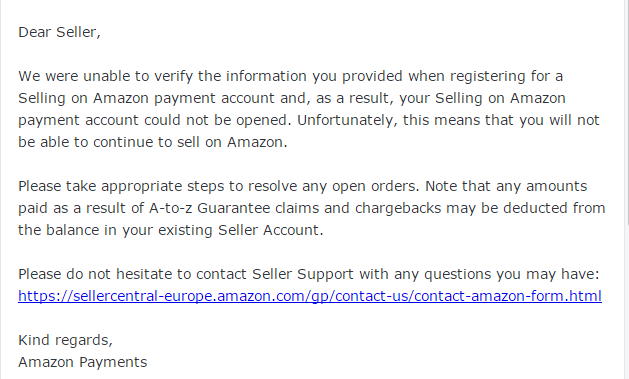Click the "A-to-z Guarantee" phrase

[x=209, y=208]
